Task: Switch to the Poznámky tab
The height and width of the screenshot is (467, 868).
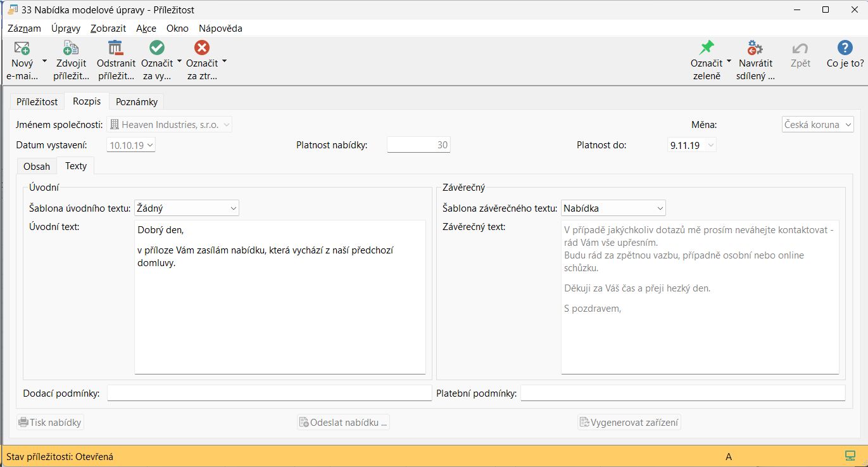Action: click(x=137, y=102)
